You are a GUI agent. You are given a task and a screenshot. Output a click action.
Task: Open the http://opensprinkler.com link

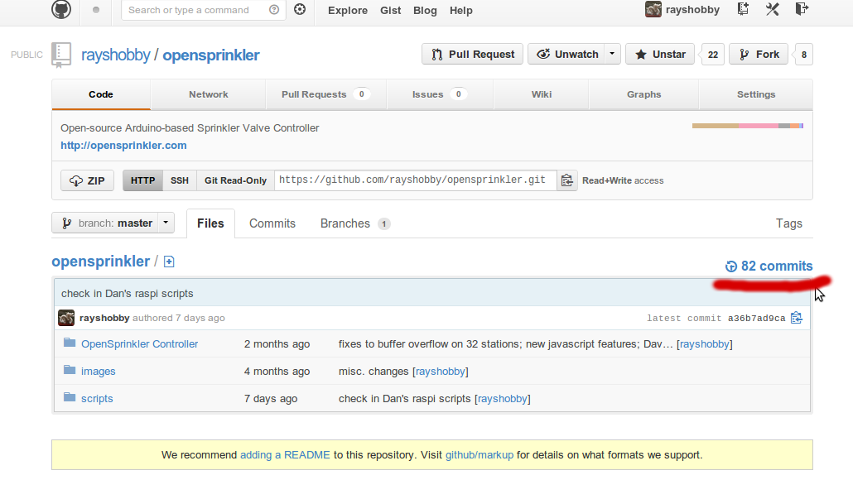click(123, 145)
